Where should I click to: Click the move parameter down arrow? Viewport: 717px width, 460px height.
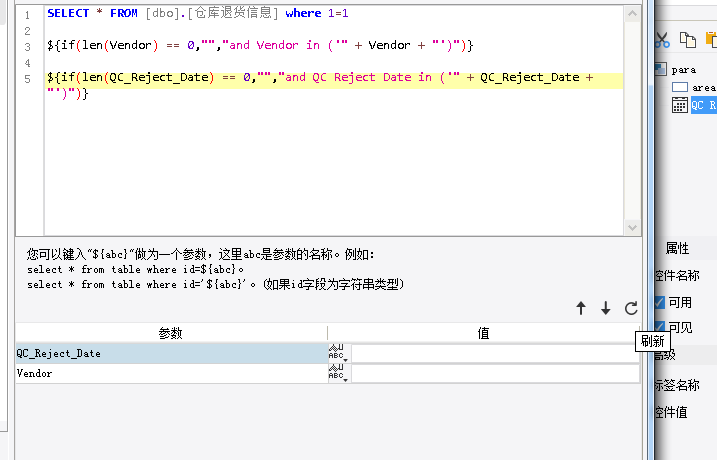605,308
